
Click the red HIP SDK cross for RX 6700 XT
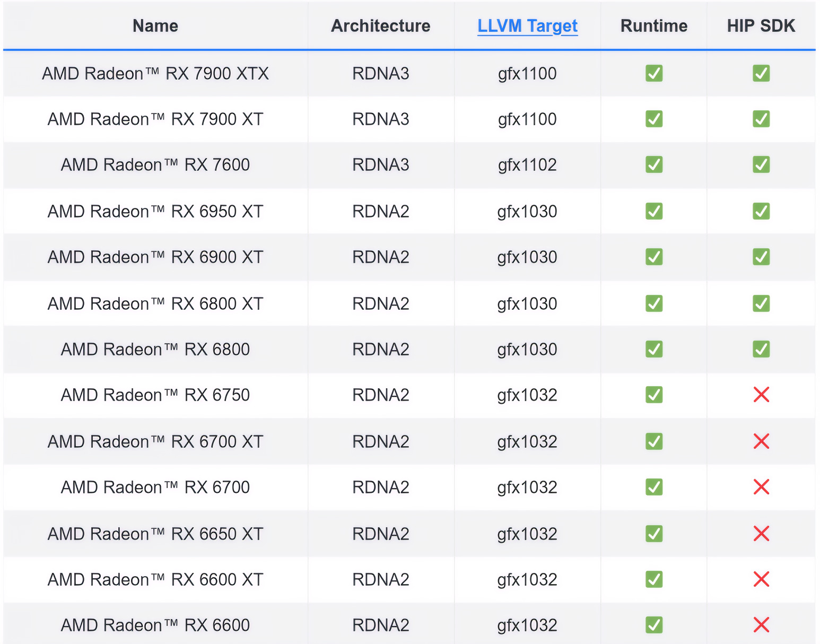click(761, 441)
